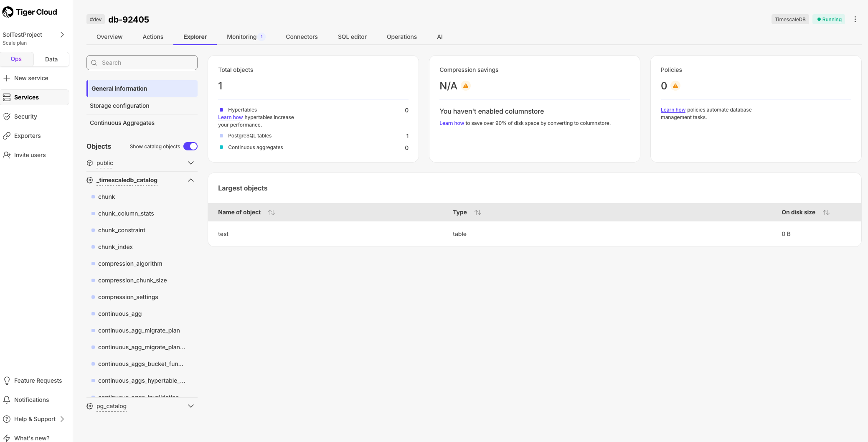
Task: Open the Actions tab
Action: pyautogui.click(x=153, y=37)
